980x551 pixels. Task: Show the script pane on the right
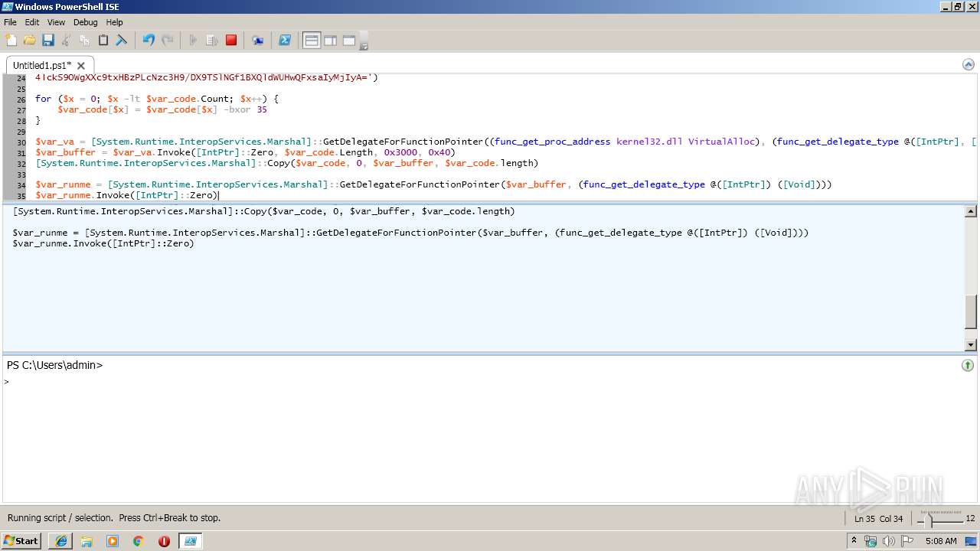tap(330, 41)
